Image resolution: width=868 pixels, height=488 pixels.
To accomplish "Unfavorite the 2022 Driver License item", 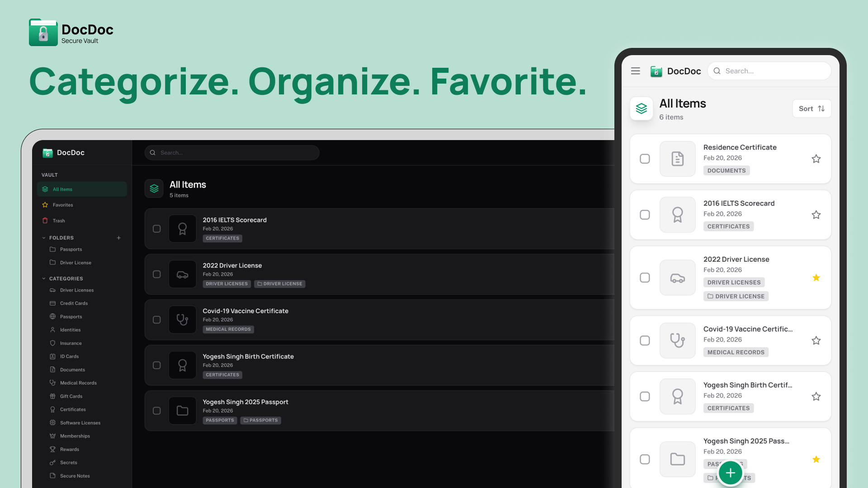I will (816, 277).
